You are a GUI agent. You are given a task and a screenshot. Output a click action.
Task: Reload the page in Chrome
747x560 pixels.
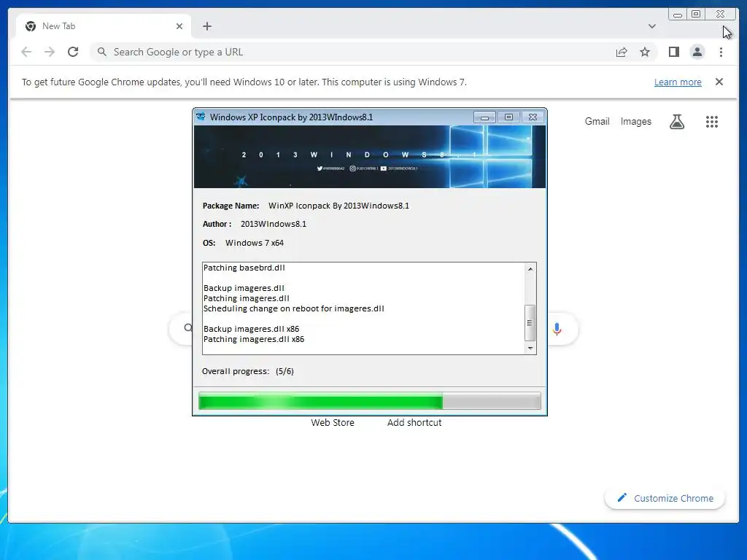[73, 52]
